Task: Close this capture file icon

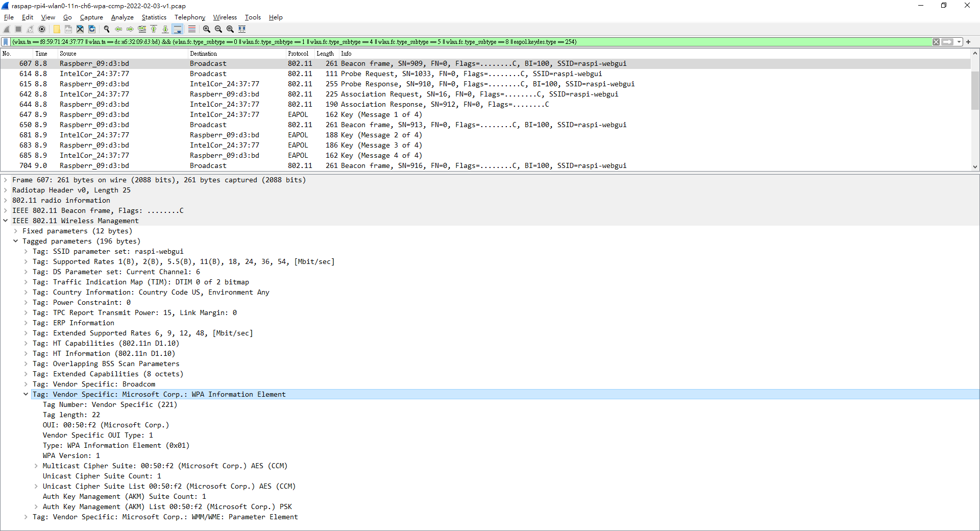Action: click(x=80, y=29)
